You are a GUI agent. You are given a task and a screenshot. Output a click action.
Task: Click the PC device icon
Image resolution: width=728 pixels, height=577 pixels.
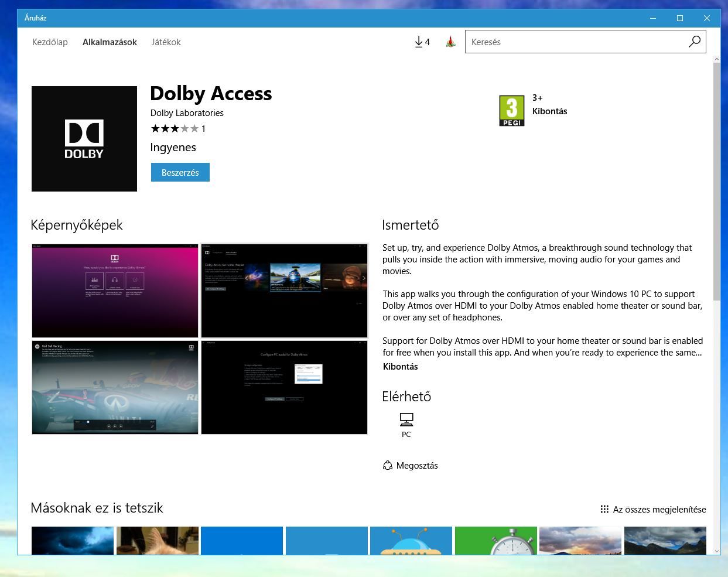click(x=406, y=419)
